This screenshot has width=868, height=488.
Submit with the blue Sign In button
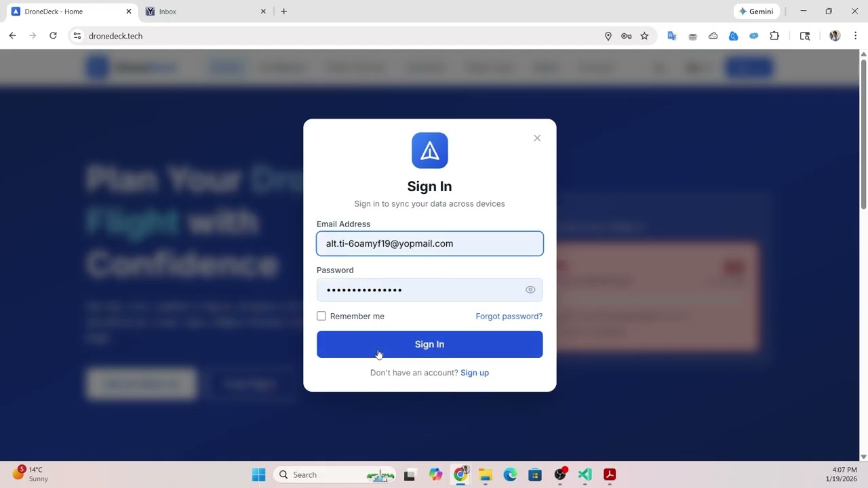429,344
